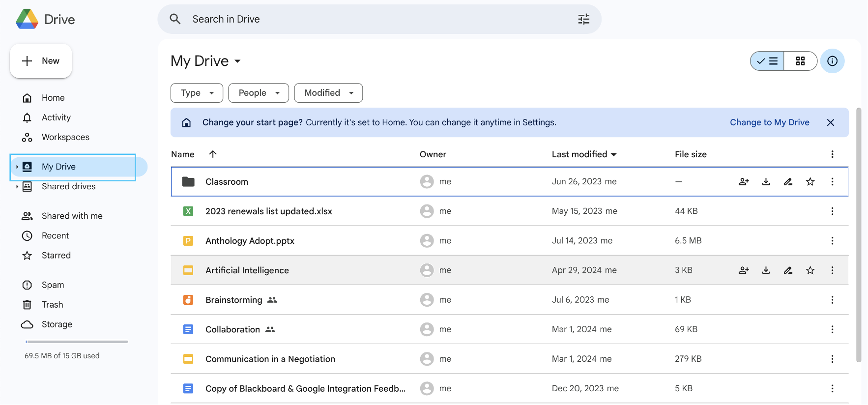Click the New button
The image size is (868, 405).
[41, 61]
